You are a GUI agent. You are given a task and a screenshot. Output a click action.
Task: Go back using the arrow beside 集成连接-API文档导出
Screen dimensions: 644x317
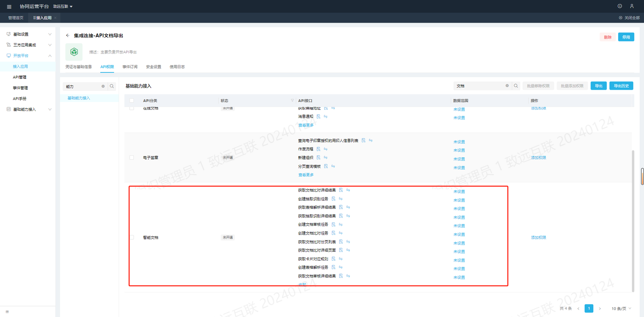pos(68,35)
